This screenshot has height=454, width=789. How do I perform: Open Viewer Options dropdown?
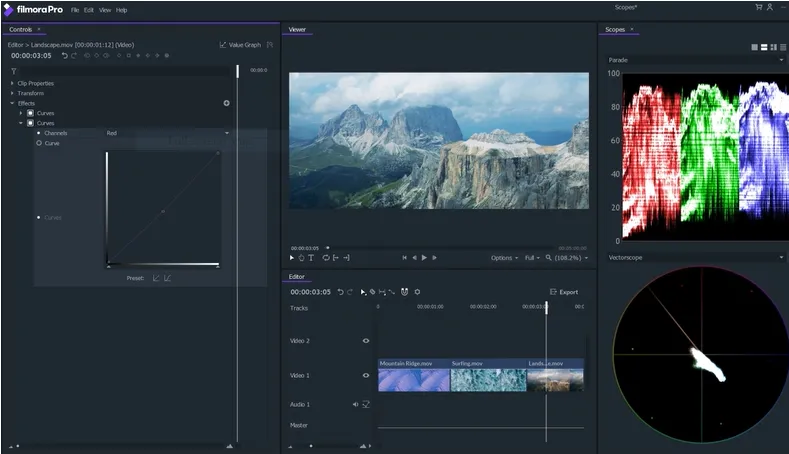(504, 258)
